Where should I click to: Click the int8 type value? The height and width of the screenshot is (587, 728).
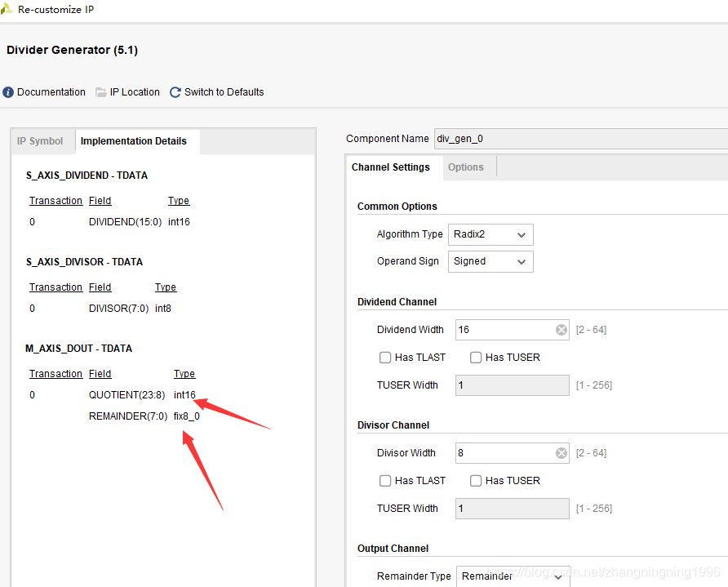(163, 309)
